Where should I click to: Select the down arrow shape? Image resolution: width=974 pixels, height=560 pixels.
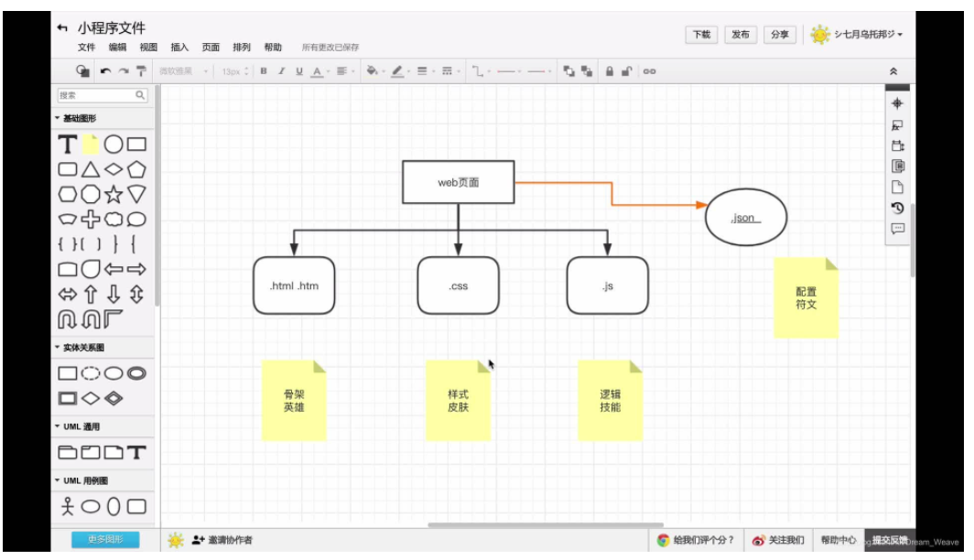(x=114, y=294)
